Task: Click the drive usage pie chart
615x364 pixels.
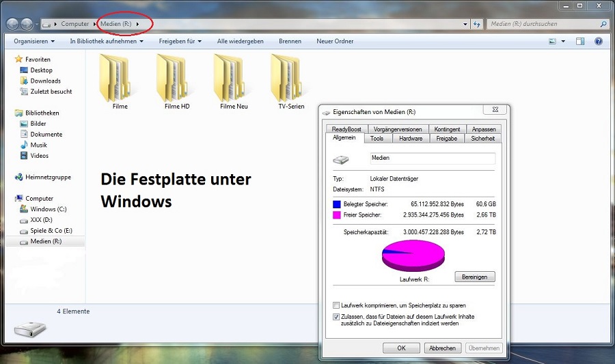Action: coord(413,255)
